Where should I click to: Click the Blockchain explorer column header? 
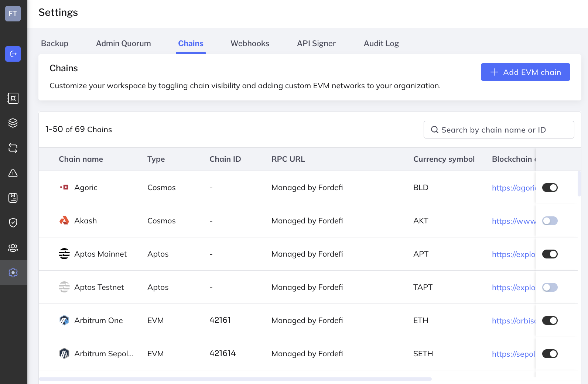[x=513, y=159]
